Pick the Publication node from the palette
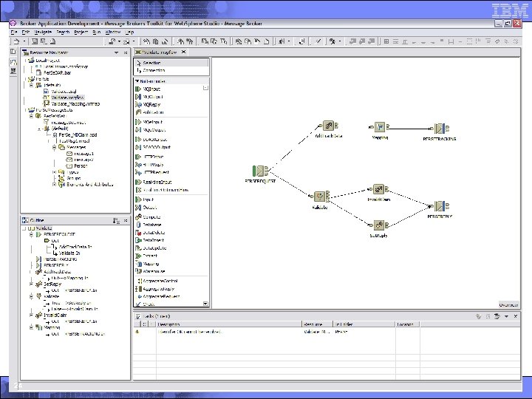 coord(149,112)
